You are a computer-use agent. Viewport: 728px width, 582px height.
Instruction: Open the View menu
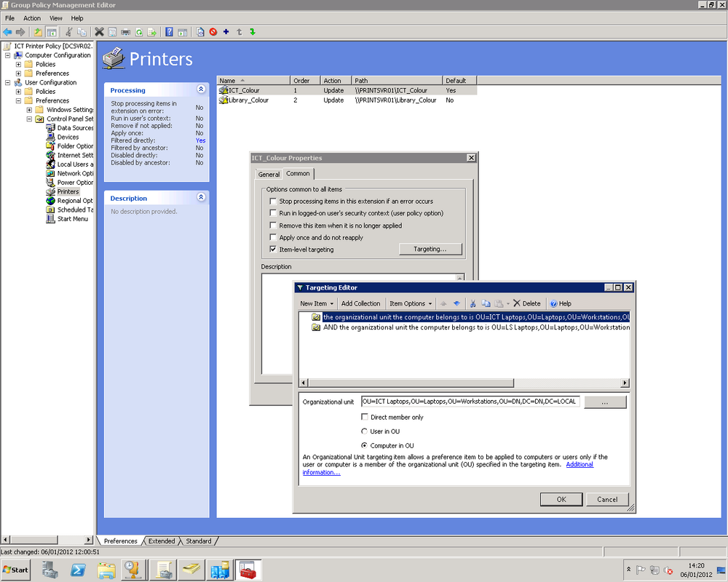click(56, 18)
